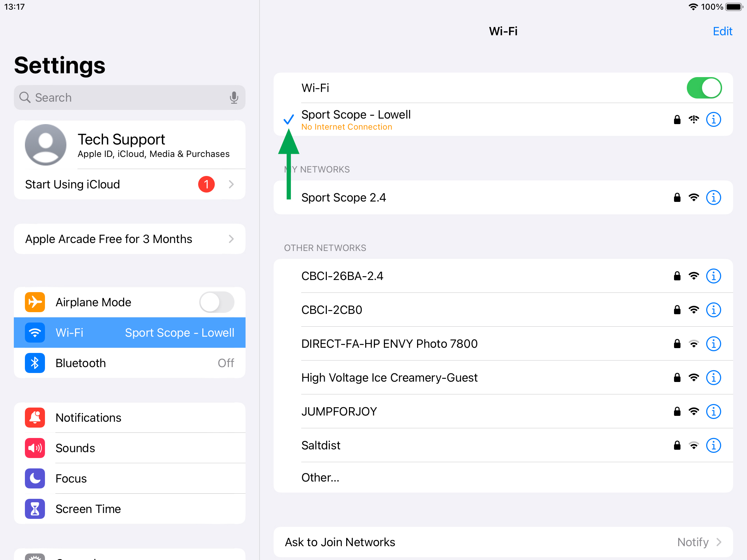Open info for JUMPFORJOY network
This screenshot has height=560, width=747.
(713, 412)
